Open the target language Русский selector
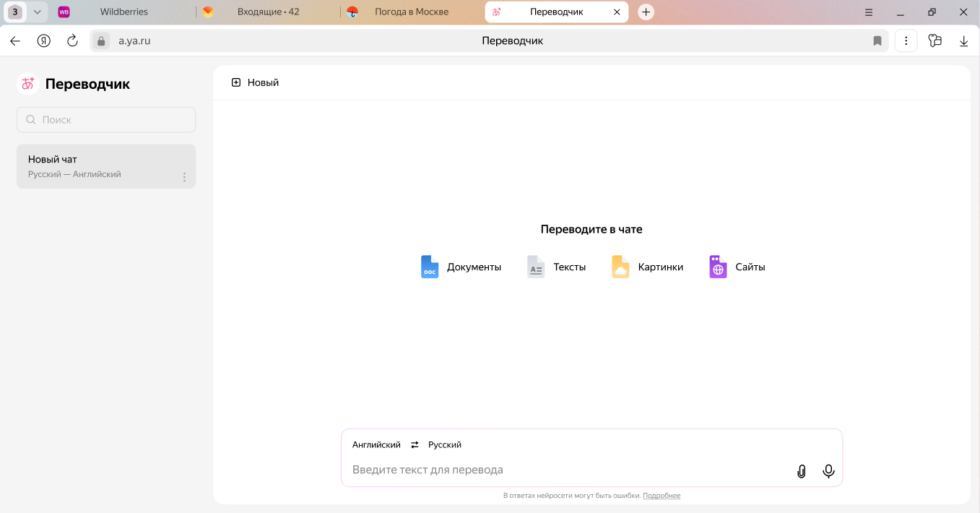The height and width of the screenshot is (513, 980). [x=444, y=445]
